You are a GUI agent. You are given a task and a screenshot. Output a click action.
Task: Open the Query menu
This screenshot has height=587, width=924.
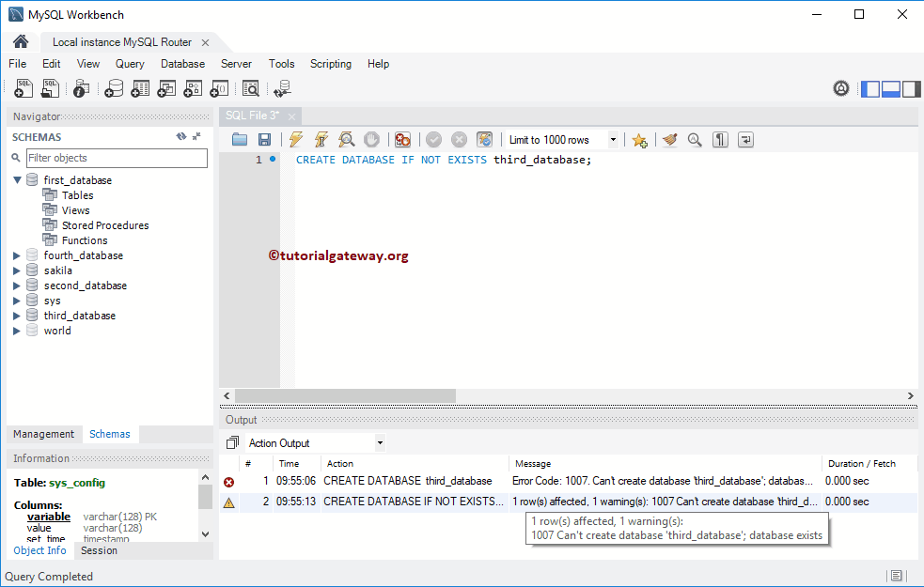130,64
